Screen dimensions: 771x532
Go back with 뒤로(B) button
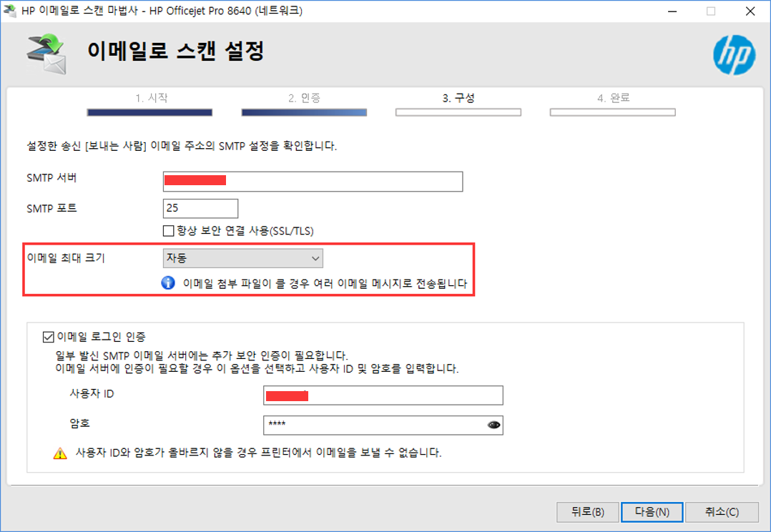pos(588,512)
